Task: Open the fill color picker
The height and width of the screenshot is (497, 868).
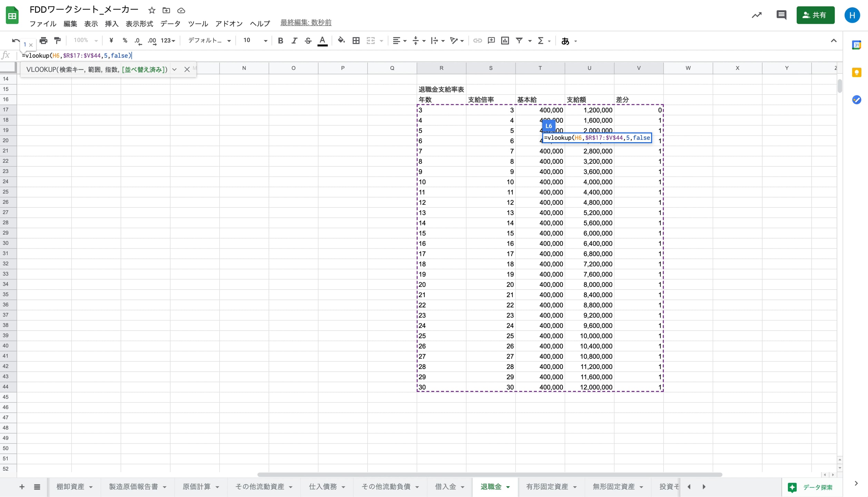Action: 341,40
